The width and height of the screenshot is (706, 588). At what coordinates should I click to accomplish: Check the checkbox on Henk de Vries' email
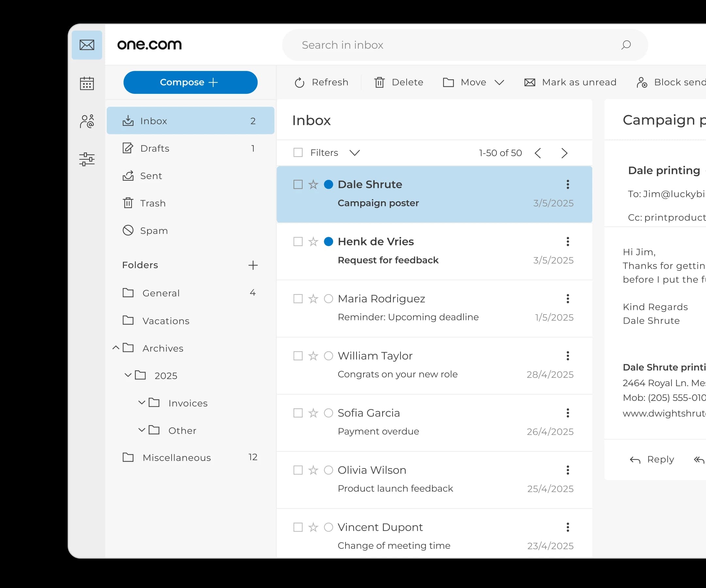click(298, 241)
